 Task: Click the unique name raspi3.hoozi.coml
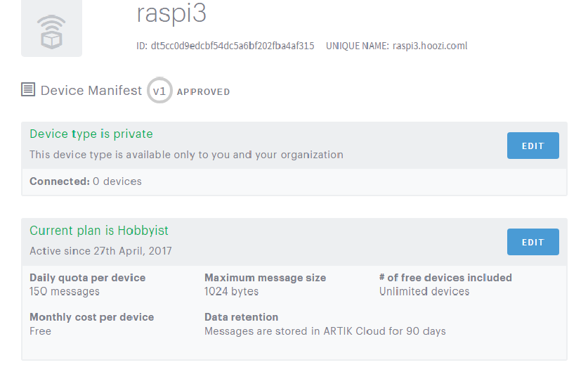click(430, 46)
